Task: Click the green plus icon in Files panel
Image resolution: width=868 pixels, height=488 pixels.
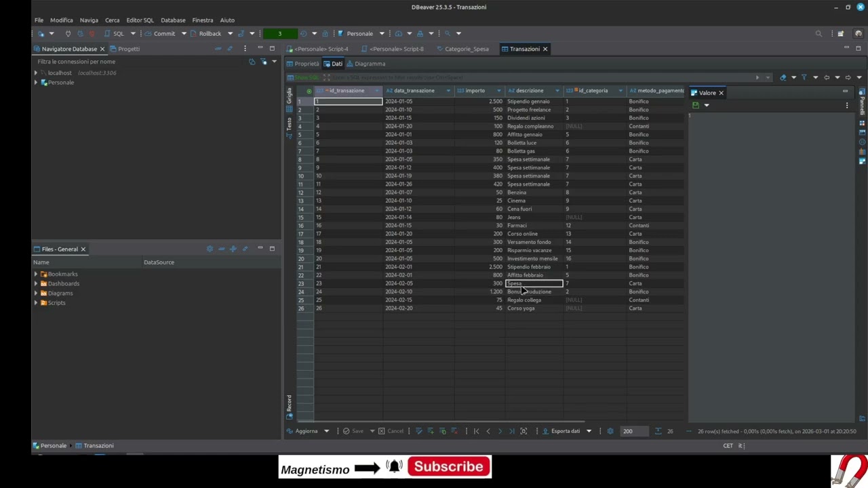Action: click(233, 249)
